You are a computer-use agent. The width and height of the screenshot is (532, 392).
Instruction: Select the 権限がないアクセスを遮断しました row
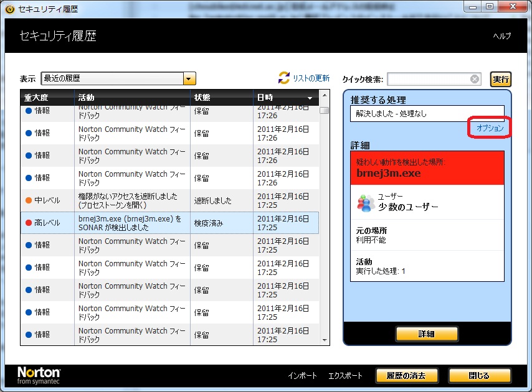(169, 200)
